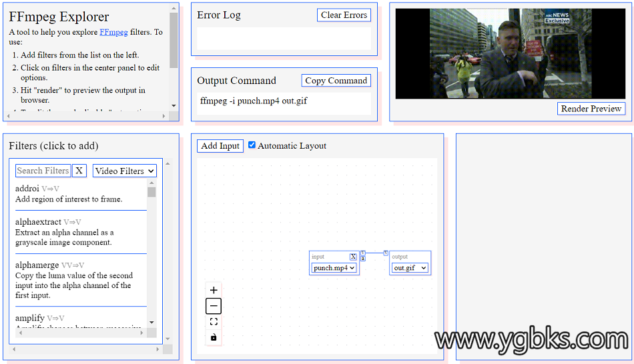Open the FFmpeg link in instructions

coord(113,32)
